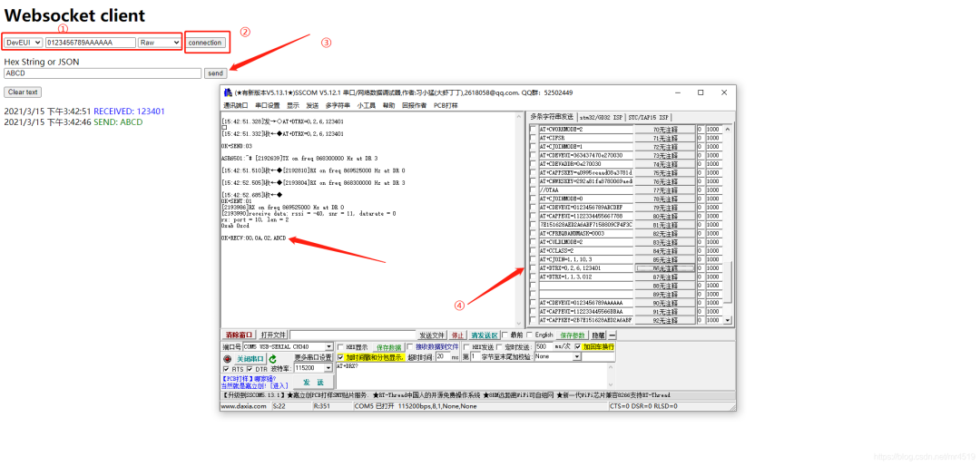980x466 pixels.
Task: Click the 保存数据 button
Action: [388, 346]
